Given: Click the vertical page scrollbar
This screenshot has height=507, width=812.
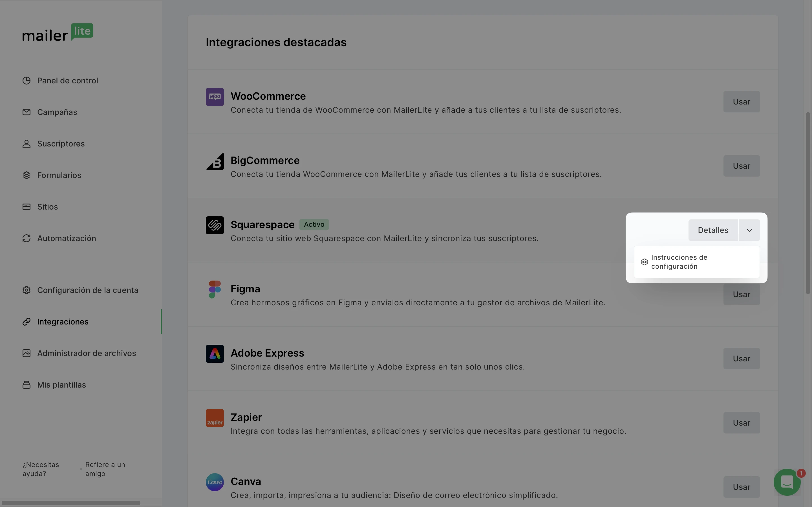Looking at the screenshot, I should click(x=808, y=203).
